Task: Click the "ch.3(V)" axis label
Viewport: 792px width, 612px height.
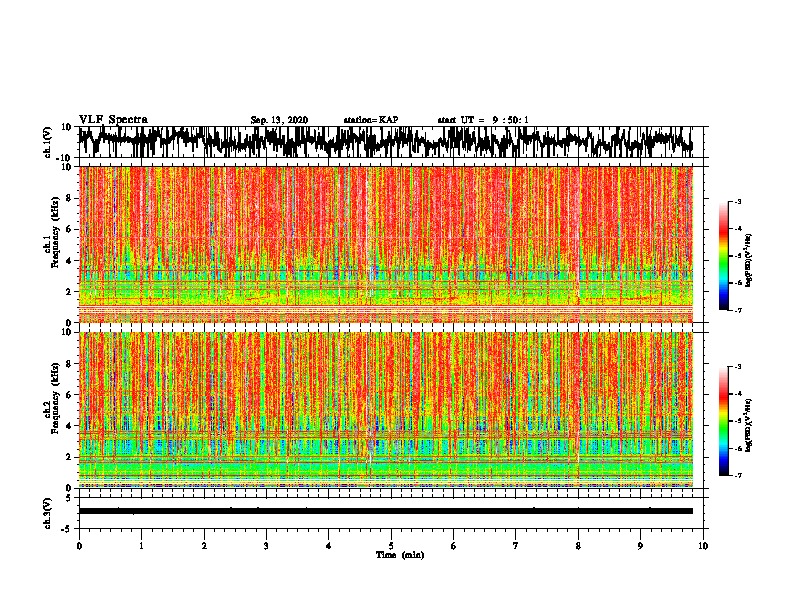Action: [x=47, y=513]
